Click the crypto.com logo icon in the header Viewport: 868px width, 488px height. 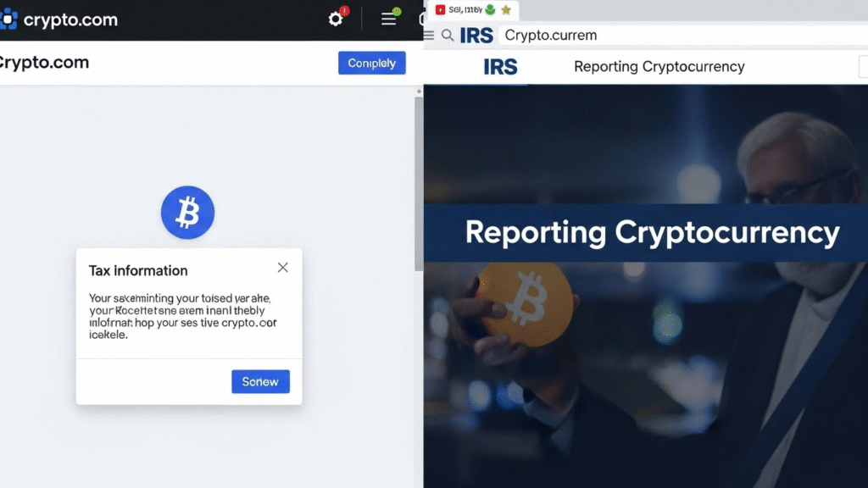(x=8, y=19)
